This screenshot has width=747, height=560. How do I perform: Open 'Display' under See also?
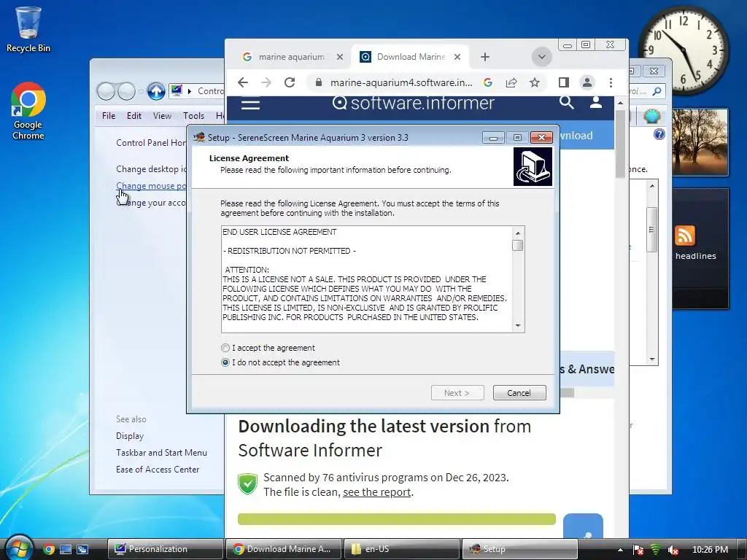coord(130,436)
